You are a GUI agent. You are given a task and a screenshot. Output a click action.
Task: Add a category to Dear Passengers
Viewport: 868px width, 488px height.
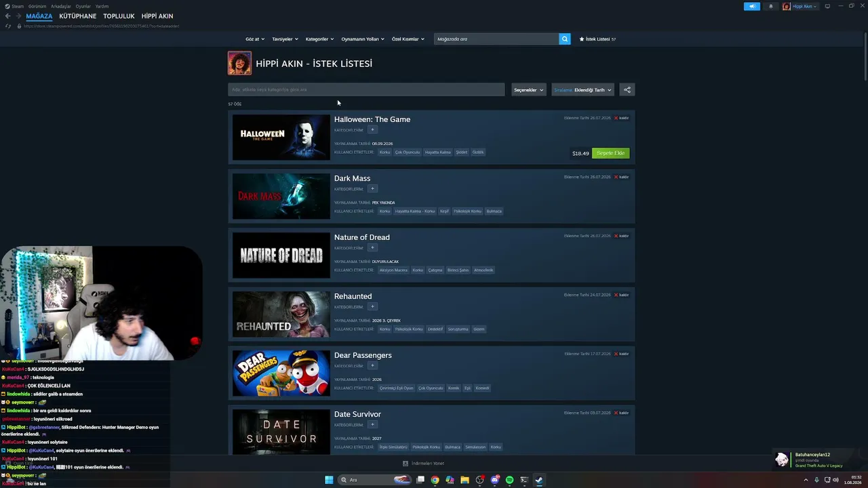[372, 365]
